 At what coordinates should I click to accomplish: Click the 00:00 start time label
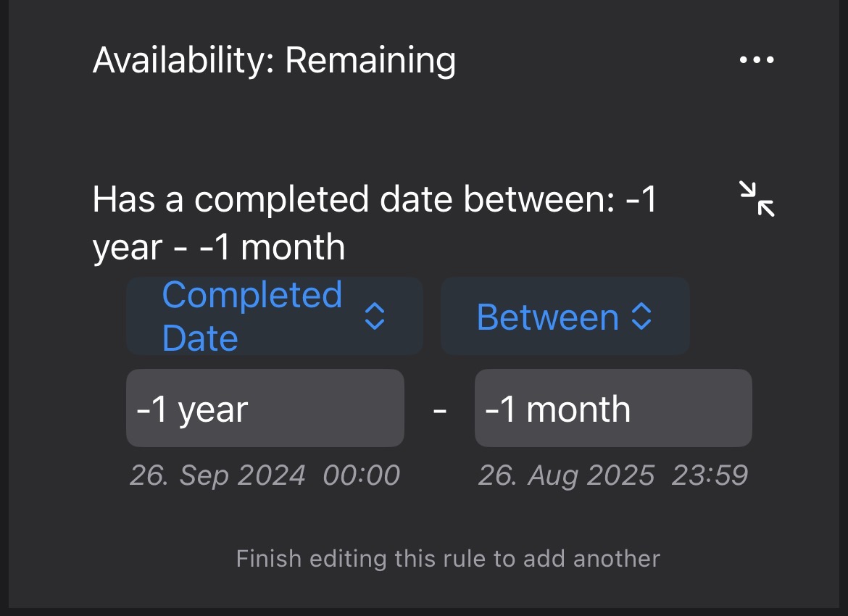tap(361, 475)
